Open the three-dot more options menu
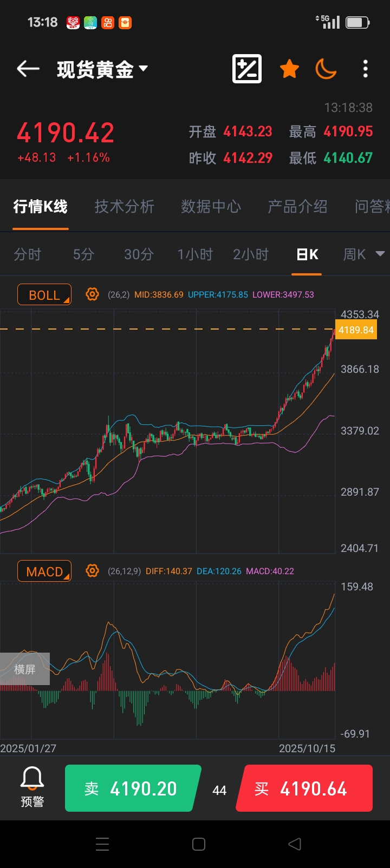This screenshot has width=390, height=868. coord(366,69)
